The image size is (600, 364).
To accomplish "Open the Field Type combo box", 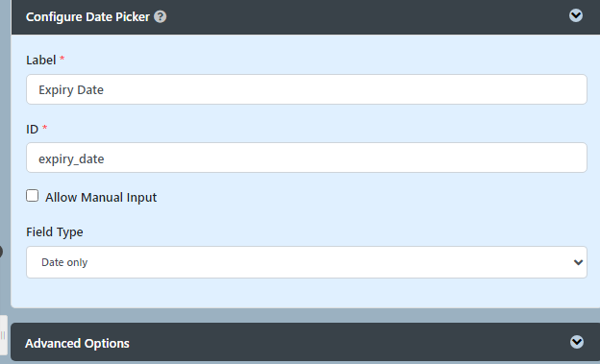I will 307,262.
